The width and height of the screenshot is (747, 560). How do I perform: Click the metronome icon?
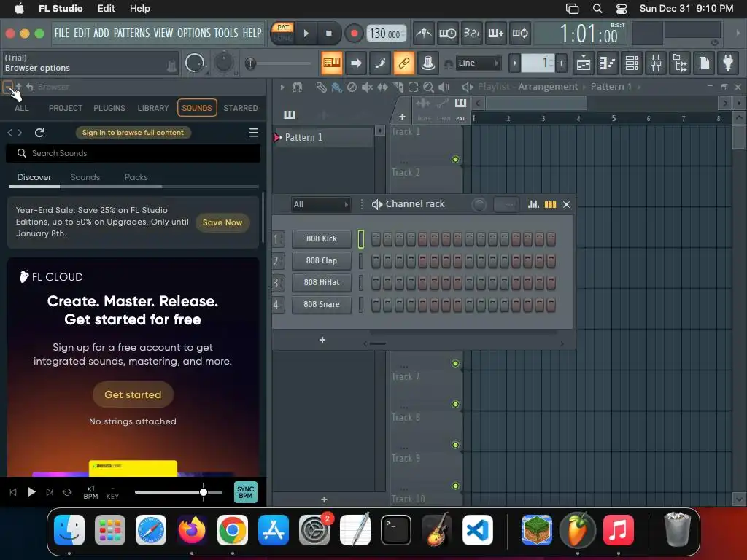pos(424,34)
